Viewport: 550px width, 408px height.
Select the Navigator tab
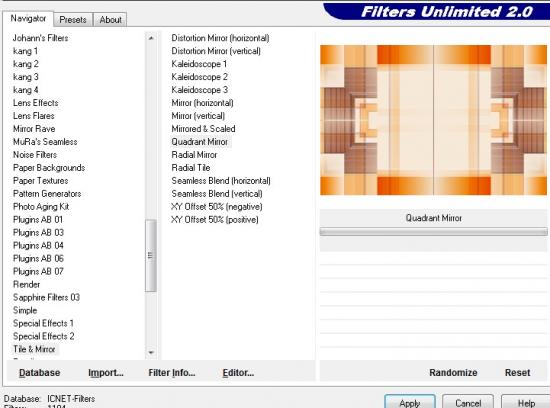pos(28,18)
